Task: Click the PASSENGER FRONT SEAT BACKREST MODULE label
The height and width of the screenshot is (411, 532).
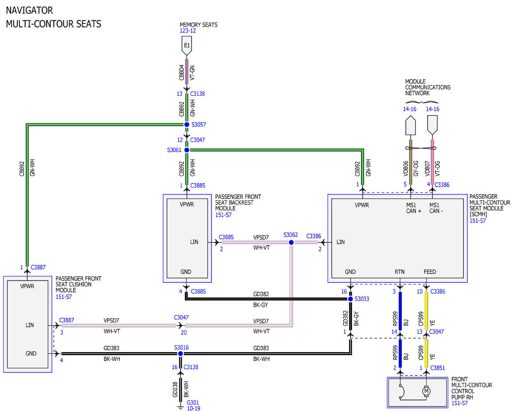Action: [x=238, y=203]
